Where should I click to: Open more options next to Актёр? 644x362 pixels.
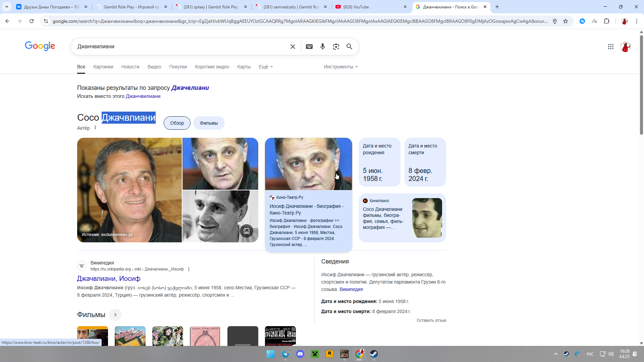pyautogui.click(x=95, y=128)
